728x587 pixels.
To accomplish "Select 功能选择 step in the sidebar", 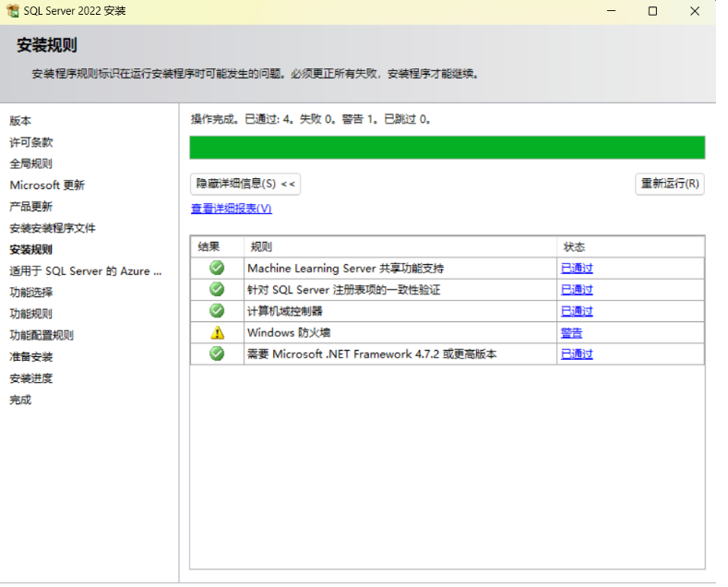I will (31, 293).
